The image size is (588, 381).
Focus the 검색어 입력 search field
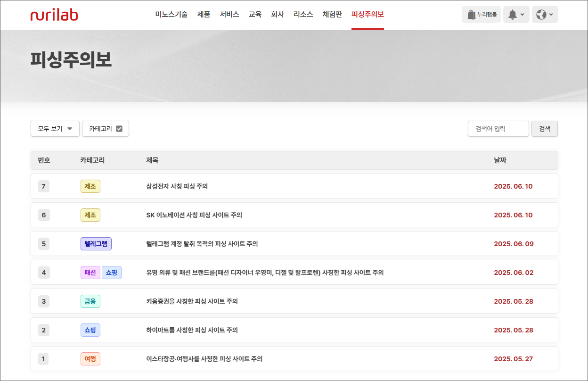(498, 129)
